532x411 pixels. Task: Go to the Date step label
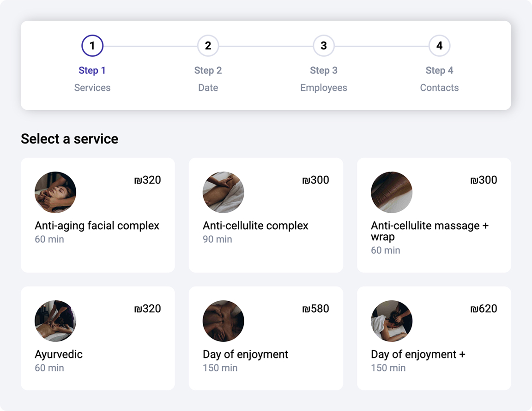(208, 88)
